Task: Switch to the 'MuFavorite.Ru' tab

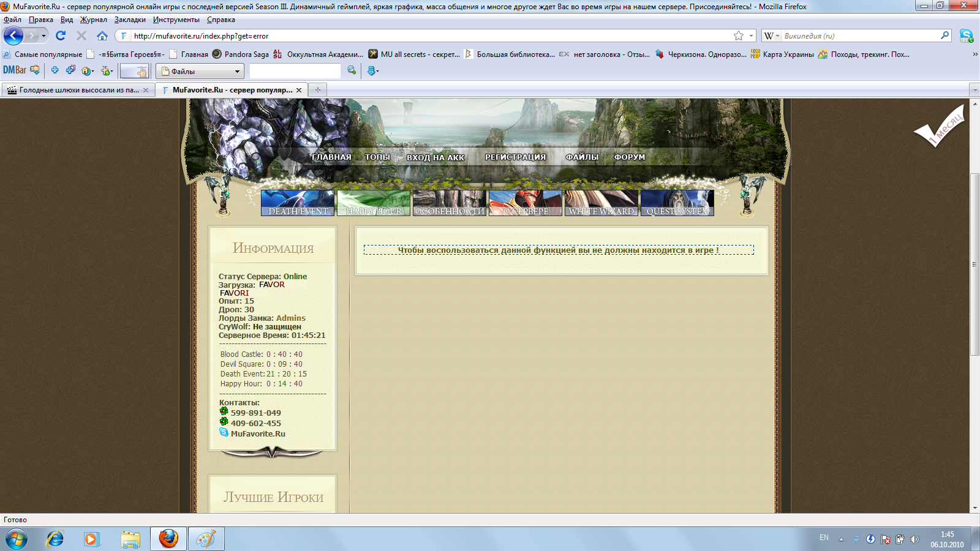Action: (x=230, y=90)
